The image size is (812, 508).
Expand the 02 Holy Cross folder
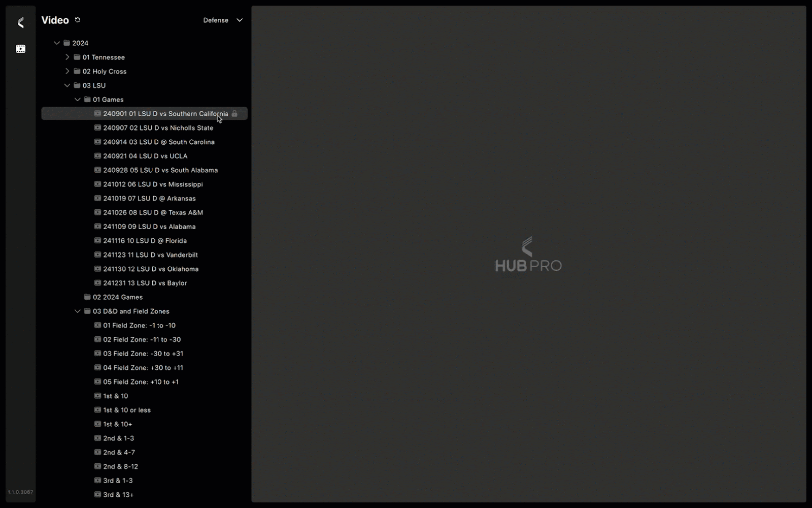(x=67, y=71)
